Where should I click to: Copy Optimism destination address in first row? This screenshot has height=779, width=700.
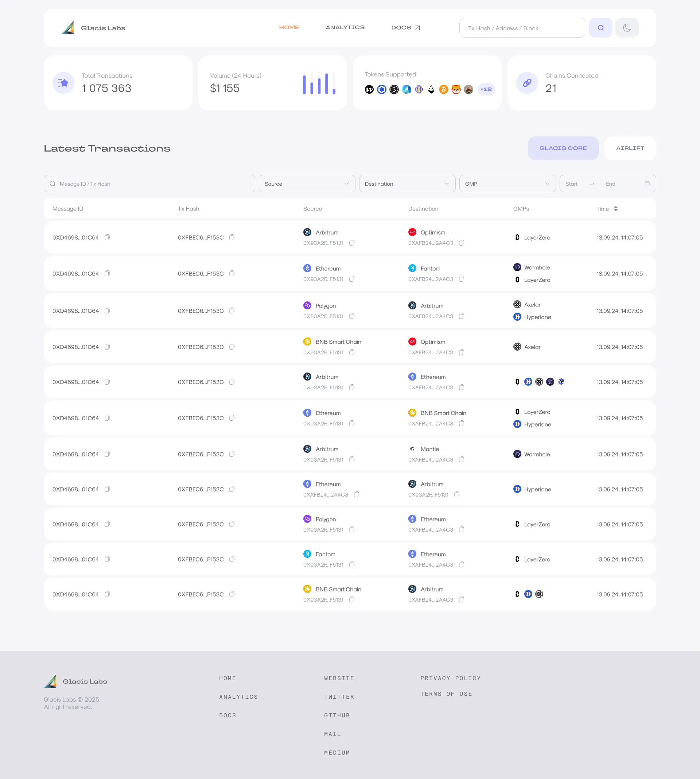pyautogui.click(x=462, y=243)
